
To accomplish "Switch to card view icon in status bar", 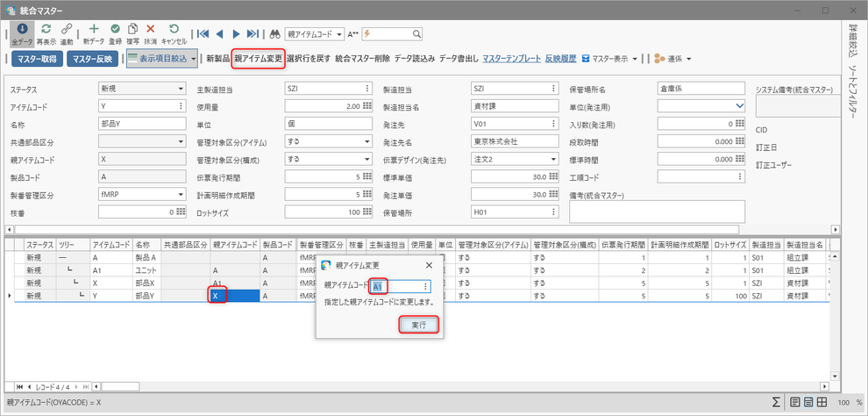I will (795, 402).
